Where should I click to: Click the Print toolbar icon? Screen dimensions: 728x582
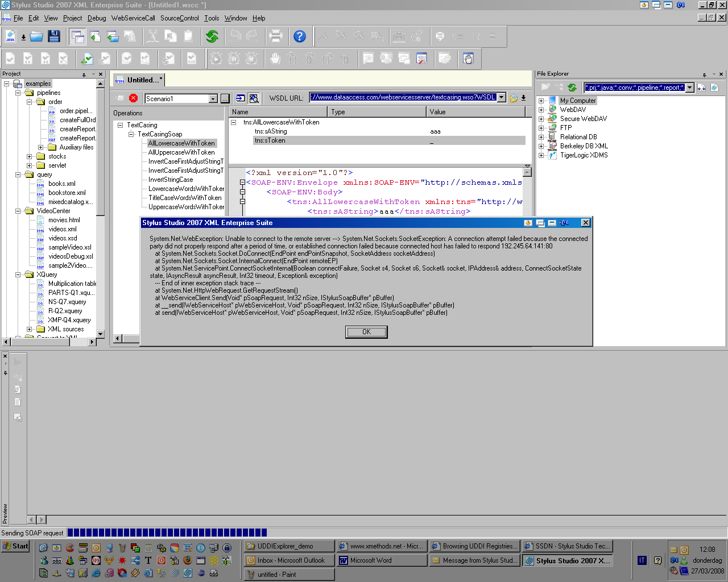coord(276,37)
